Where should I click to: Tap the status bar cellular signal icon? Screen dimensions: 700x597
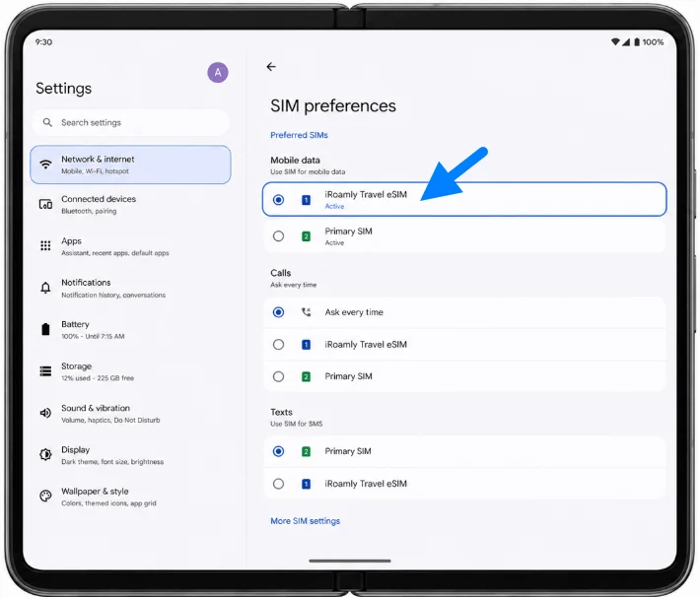tap(626, 42)
